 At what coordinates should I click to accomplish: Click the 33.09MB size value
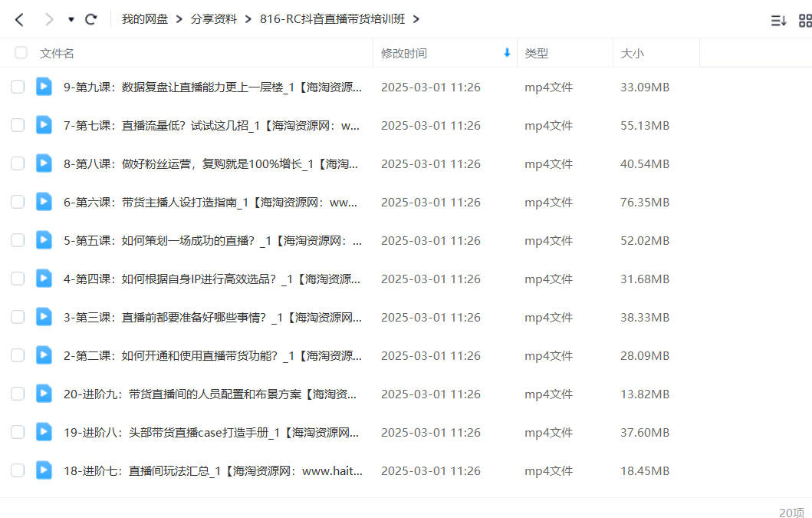tap(645, 87)
